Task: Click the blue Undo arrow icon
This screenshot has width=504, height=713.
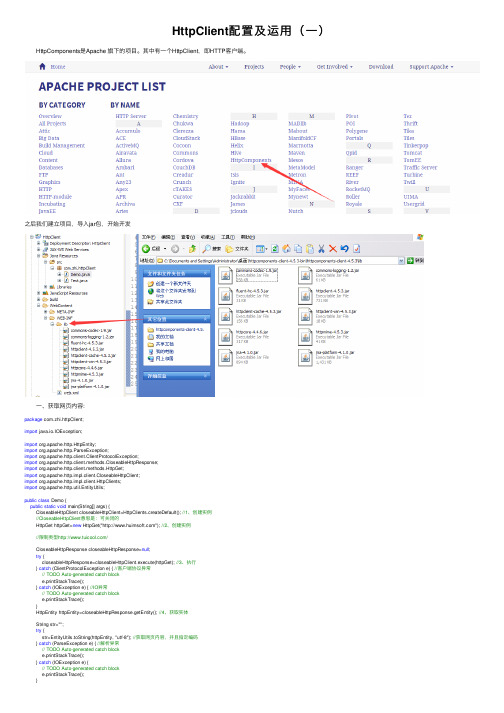Action: 344,249
